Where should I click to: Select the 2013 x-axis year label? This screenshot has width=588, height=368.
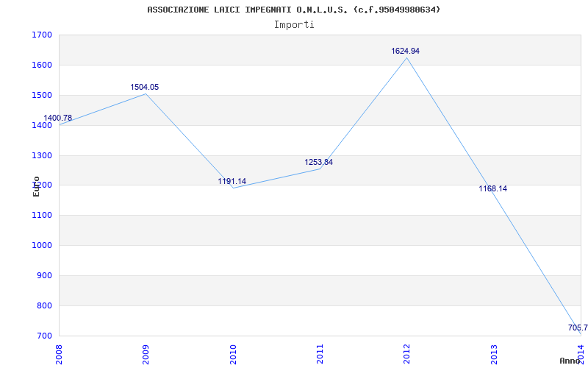click(x=494, y=355)
